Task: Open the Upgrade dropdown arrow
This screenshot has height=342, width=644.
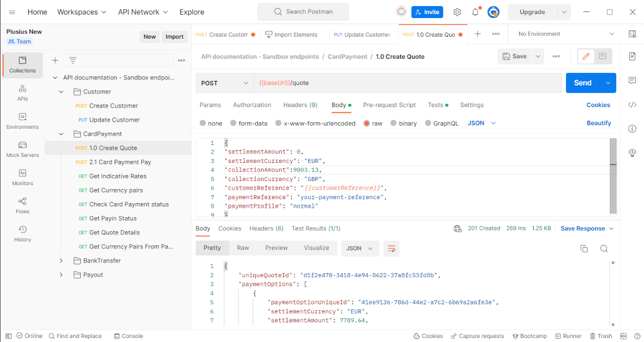Action: tap(563, 12)
